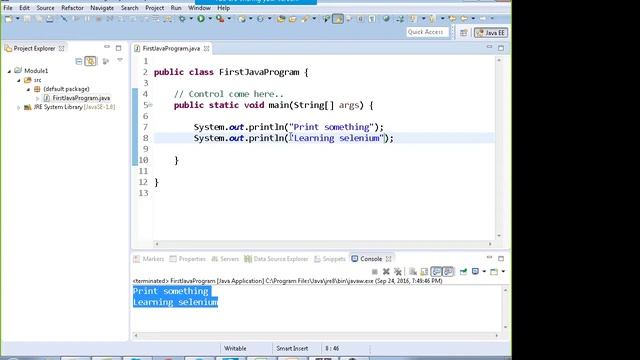Open Display Selected Console dropdown arrow
Screen dimensions: 640x360
point(484,271)
